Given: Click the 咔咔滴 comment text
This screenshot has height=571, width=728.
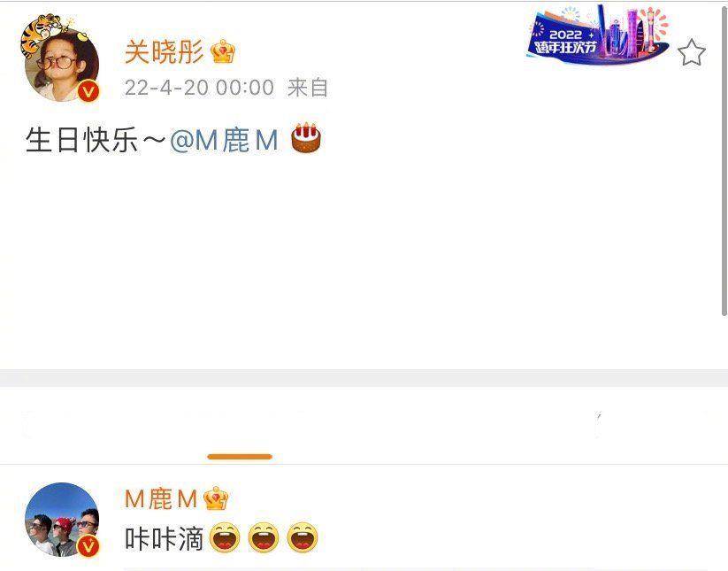Looking at the screenshot, I should [165, 538].
